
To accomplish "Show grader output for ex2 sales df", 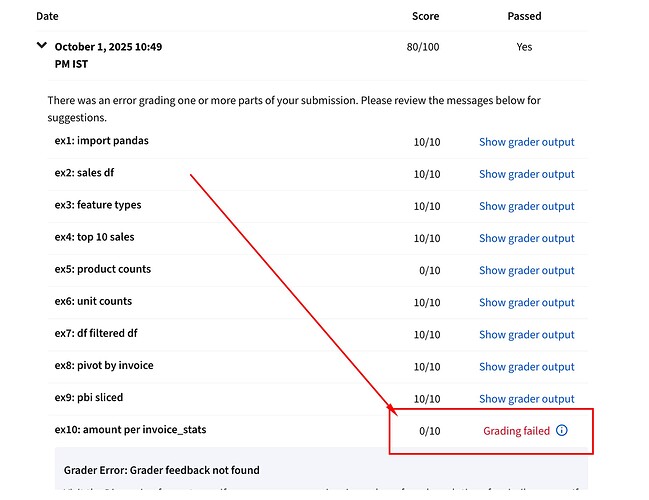I will pyautogui.click(x=526, y=174).
